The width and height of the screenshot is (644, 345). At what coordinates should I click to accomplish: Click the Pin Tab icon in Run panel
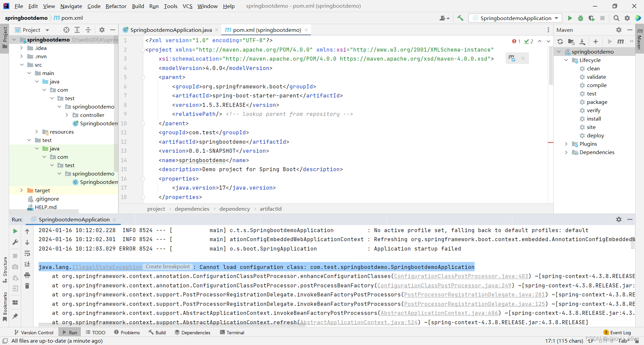15,316
